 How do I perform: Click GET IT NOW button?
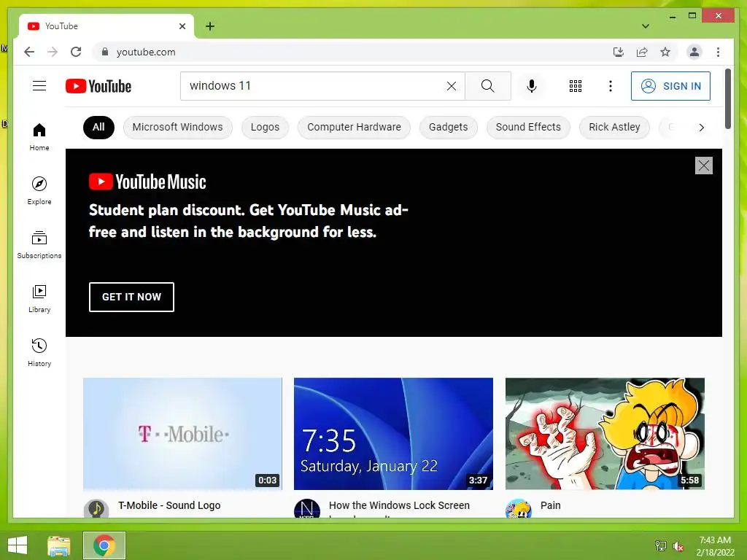[131, 297]
